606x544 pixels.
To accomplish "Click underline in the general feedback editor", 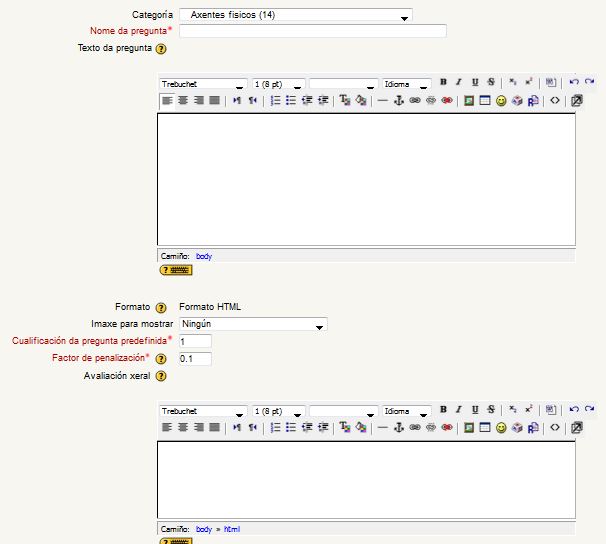I will click(x=475, y=410).
